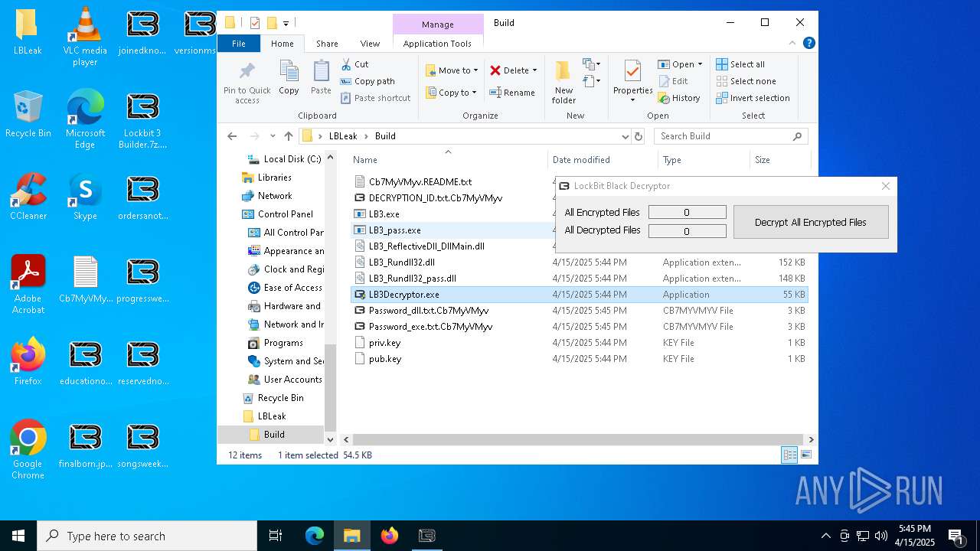Open Google Chrome desktop icon
Screen dimensions: 980x551
(x=28, y=450)
